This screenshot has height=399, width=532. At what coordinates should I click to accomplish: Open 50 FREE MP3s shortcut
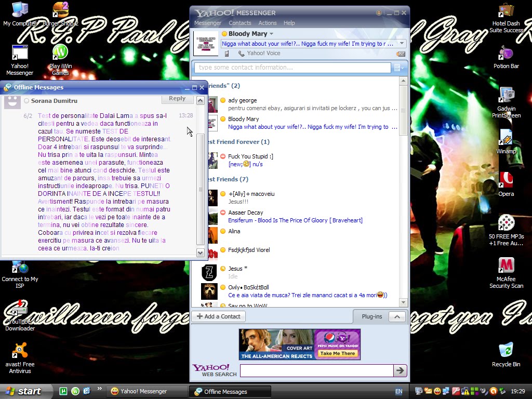pyautogui.click(x=506, y=231)
